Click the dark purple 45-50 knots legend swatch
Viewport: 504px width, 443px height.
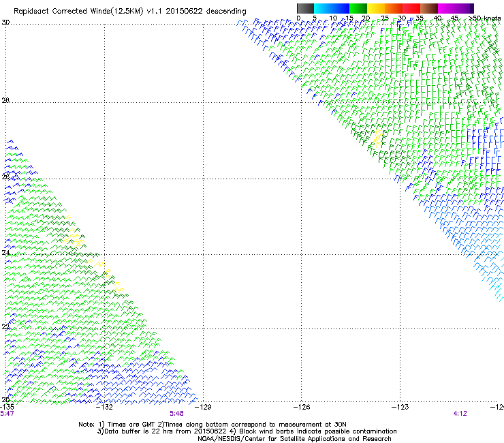click(x=464, y=8)
